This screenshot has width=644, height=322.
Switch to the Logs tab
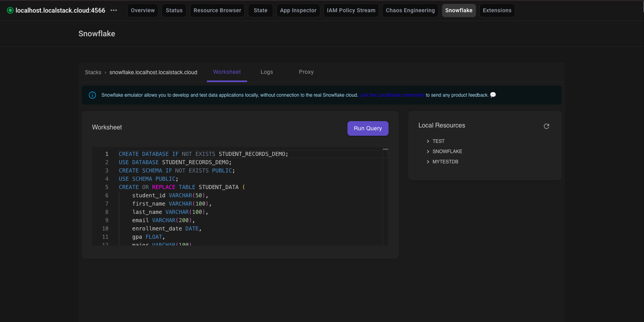coord(267,72)
